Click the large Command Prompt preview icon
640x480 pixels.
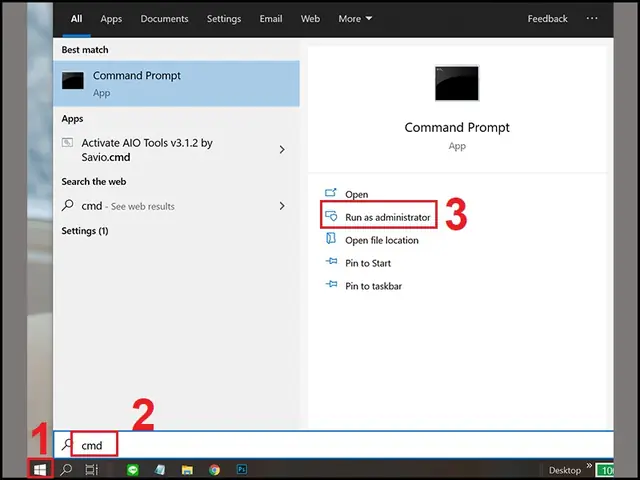pyautogui.click(x=457, y=83)
